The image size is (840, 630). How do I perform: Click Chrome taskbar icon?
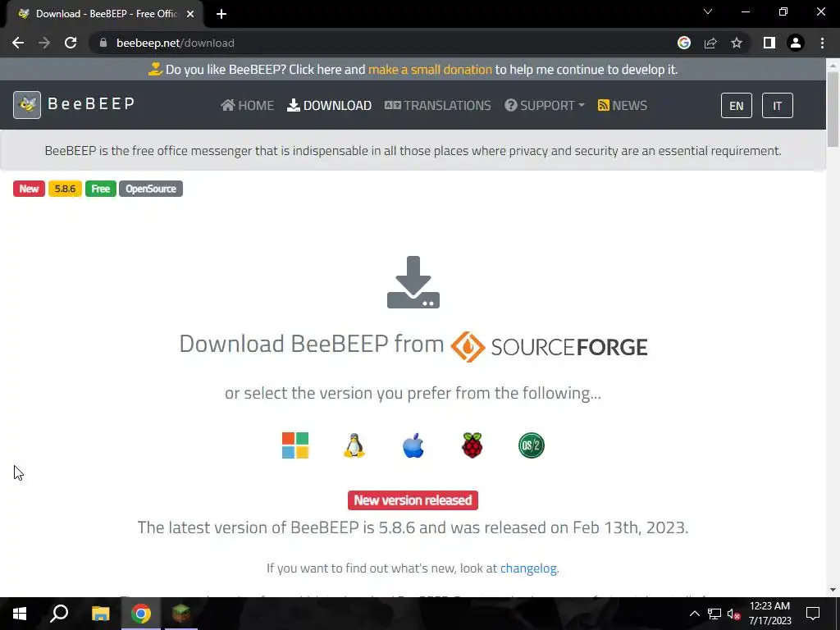click(x=141, y=614)
